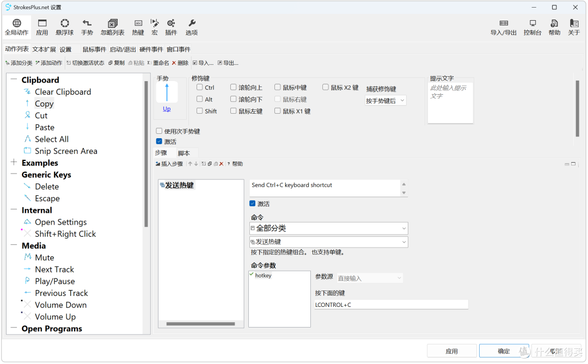The width and height of the screenshot is (588, 364).
Task: Open the 应用 applications section
Action: (x=42, y=27)
